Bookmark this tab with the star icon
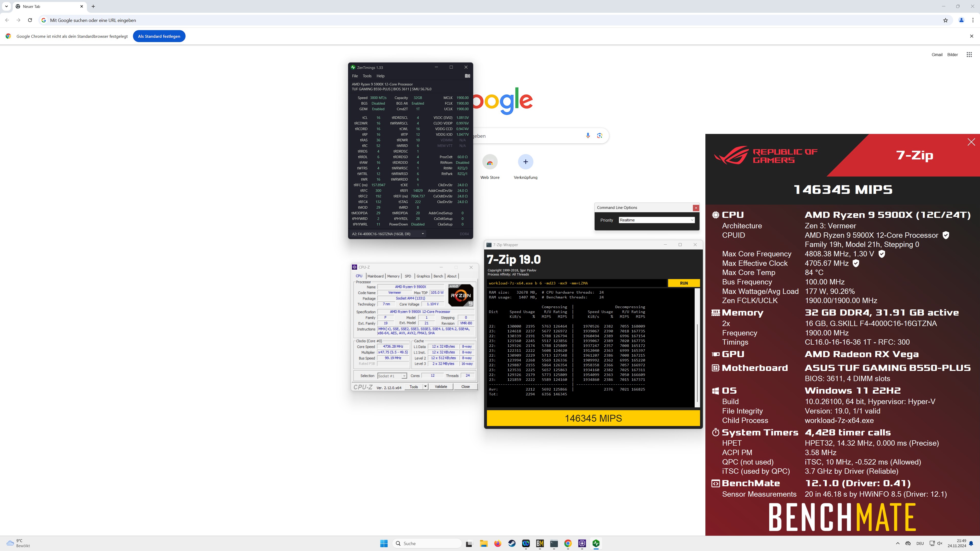 (x=945, y=20)
